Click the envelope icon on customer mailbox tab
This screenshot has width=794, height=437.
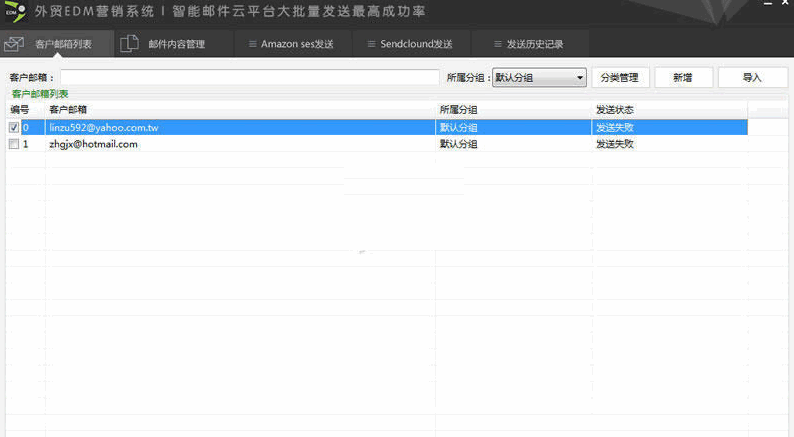click(x=14, y=44)
